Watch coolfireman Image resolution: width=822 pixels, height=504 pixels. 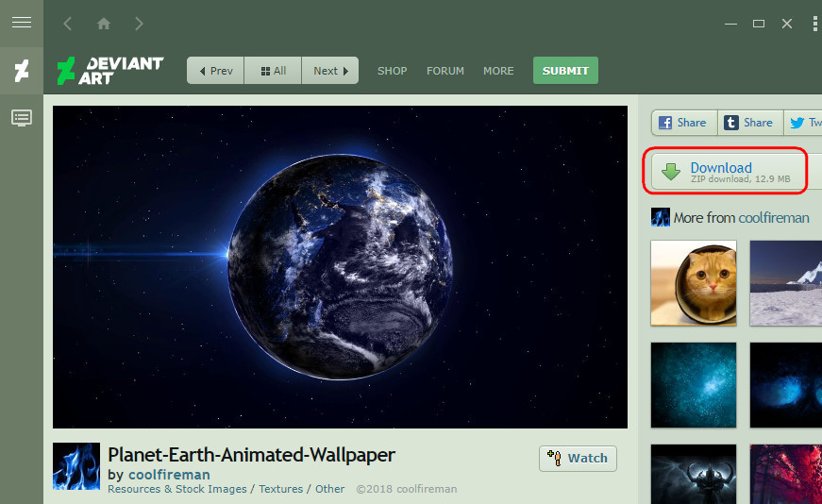[578, 459]
